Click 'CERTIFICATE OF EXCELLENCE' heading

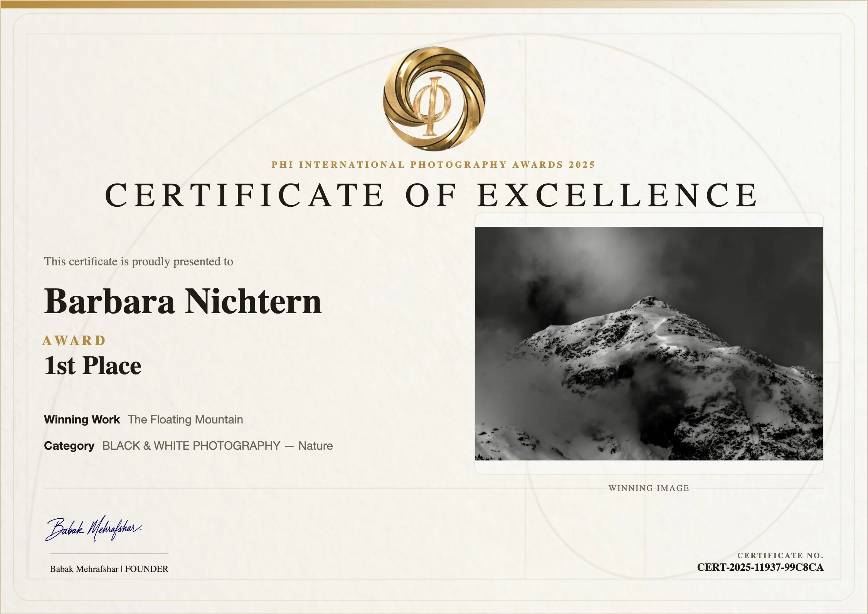[x=432, y=195]
